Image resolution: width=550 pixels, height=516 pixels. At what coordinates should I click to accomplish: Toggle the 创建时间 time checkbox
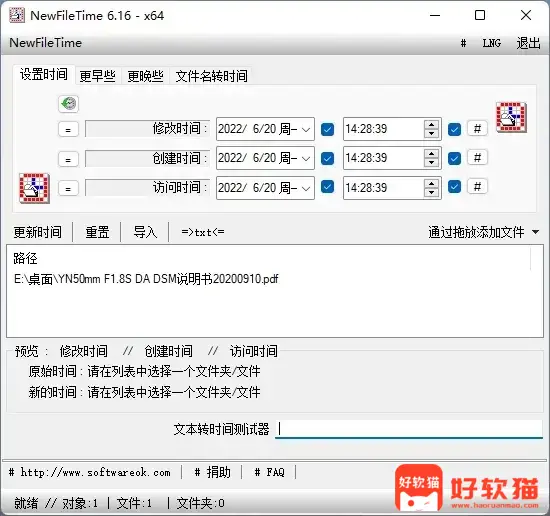[x=454, y=158]
